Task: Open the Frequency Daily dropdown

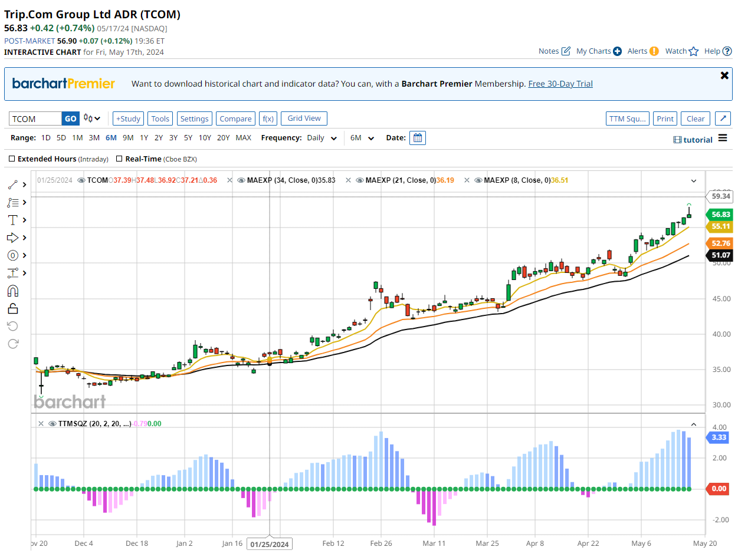Action: click(322, 138)
